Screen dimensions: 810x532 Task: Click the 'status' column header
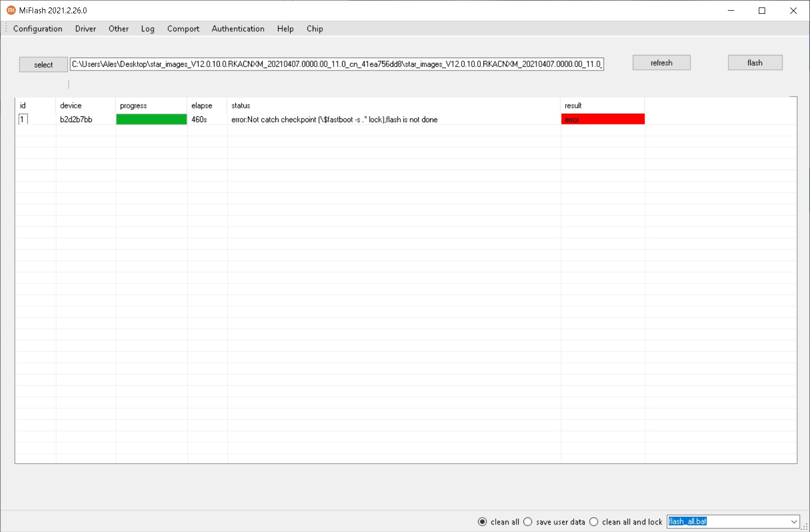(394, 106)
